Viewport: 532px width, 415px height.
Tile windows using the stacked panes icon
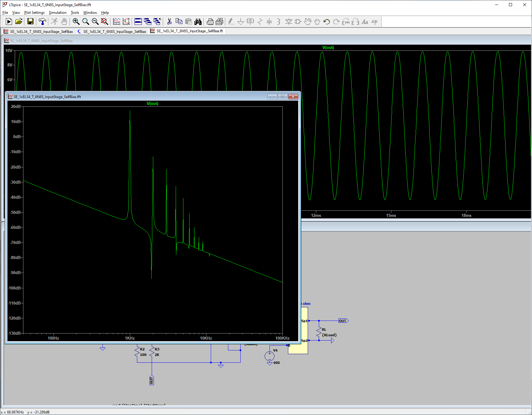138,22
